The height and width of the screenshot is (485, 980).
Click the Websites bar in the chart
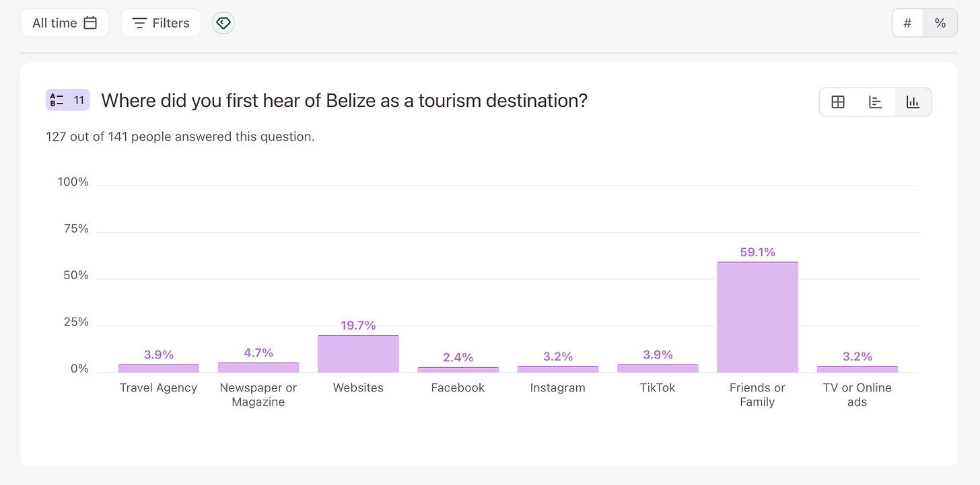(358, 354)
